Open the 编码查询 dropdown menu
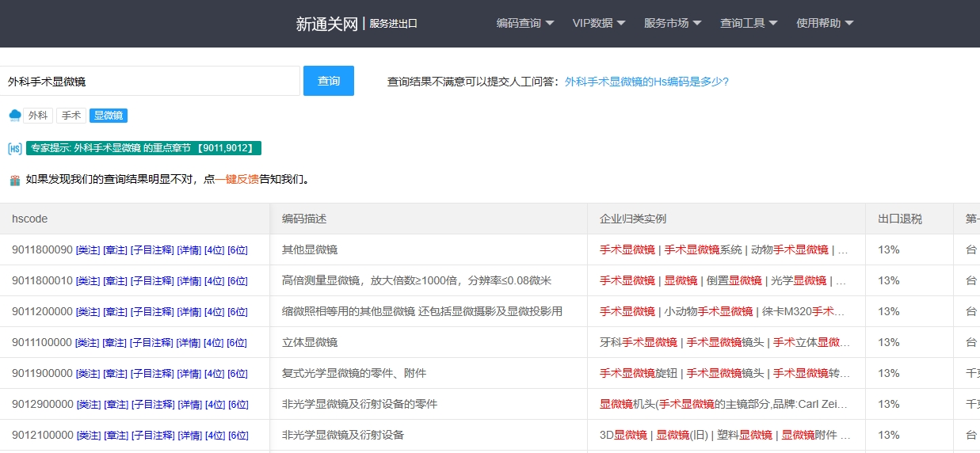The height and width of the screenshot is (453, 980). coord(525,23)
